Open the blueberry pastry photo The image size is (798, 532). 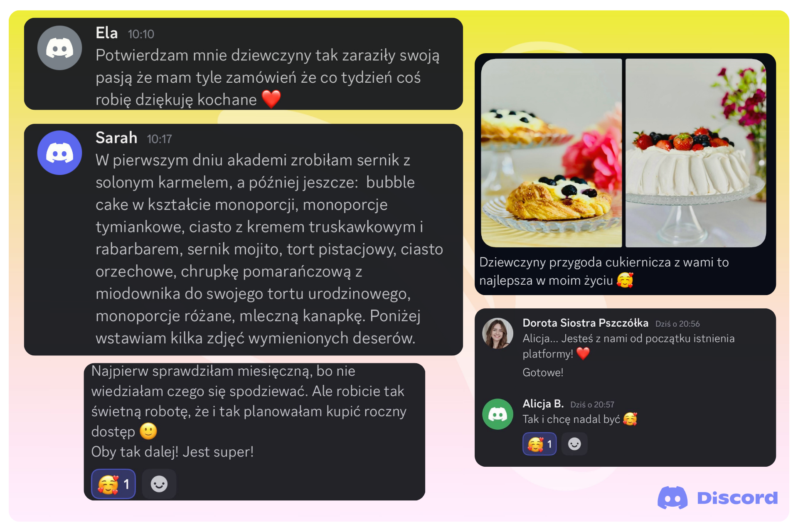tap(551, 153)
